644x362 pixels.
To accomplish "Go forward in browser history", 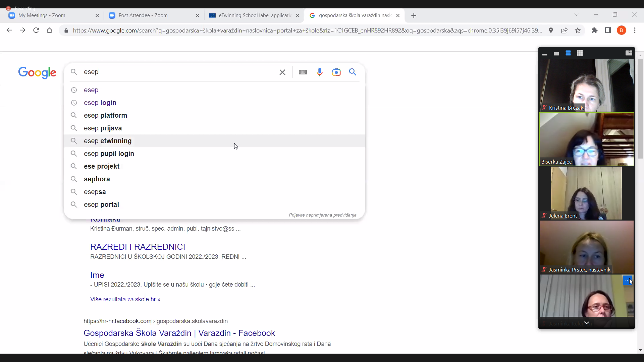I will [22, 30].
